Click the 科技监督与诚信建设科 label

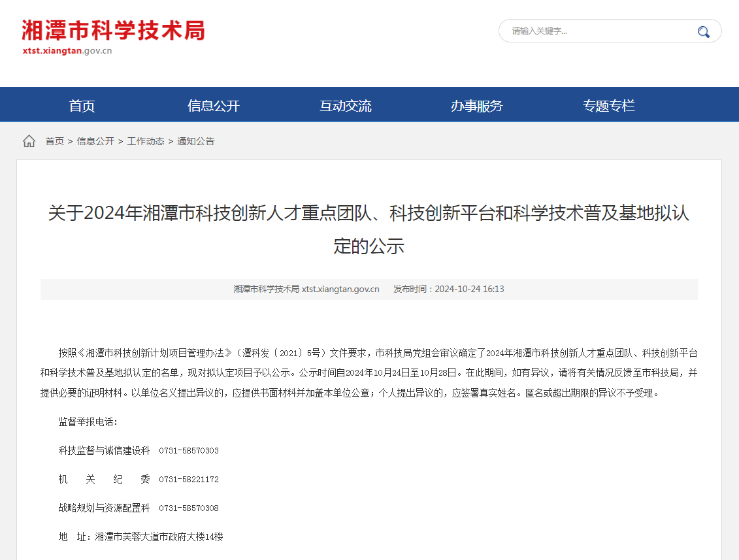[x=104, y=451]
